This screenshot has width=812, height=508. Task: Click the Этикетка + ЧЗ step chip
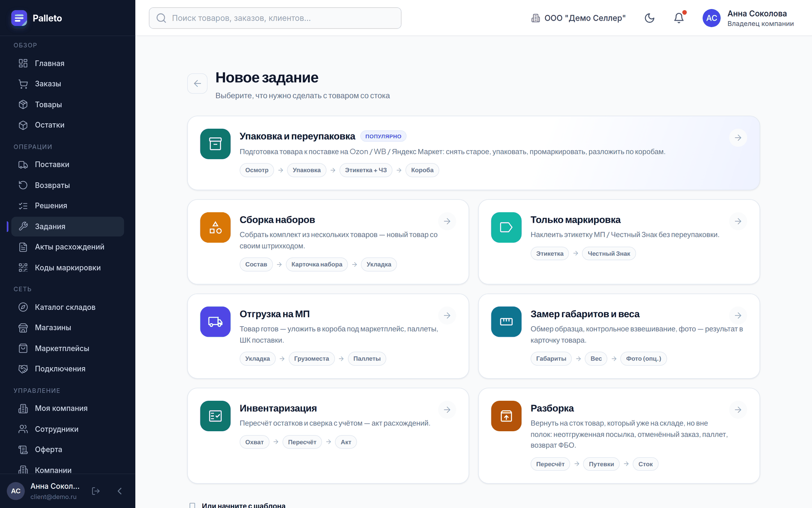(366, 170)
